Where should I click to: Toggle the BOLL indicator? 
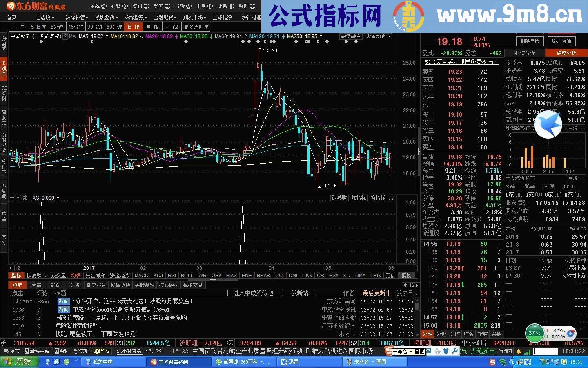coord(187,276)
